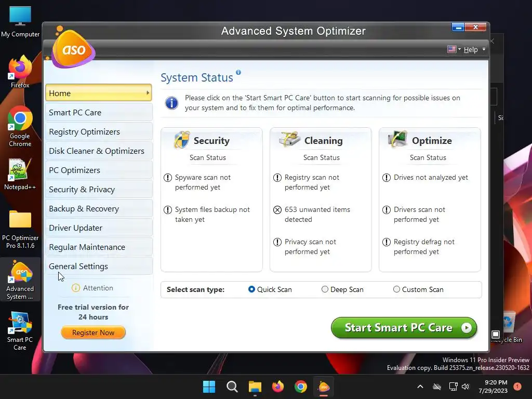Click the Security card heading
The image size is (532, 399).
211,141
